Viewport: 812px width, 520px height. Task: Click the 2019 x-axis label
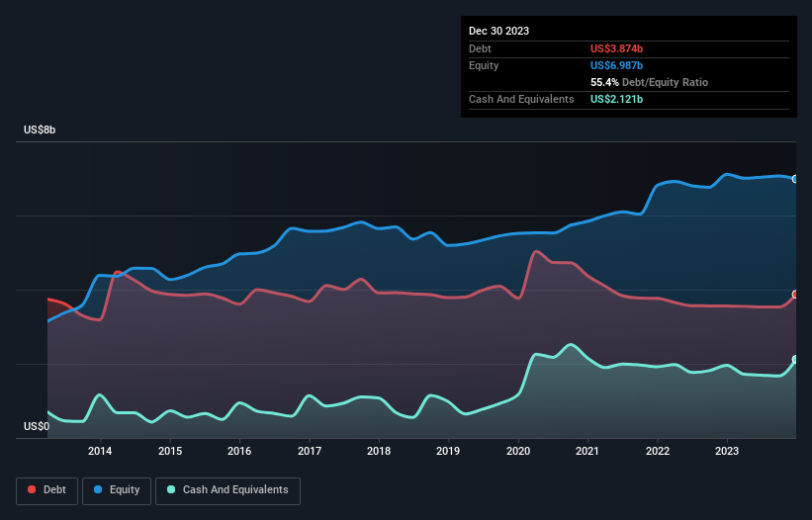[x=448, y=451]
